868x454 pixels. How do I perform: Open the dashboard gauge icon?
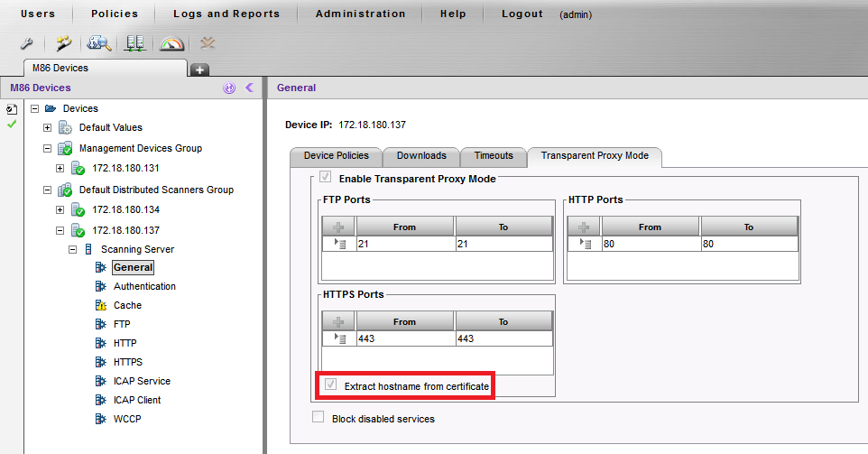coord(171,43)
